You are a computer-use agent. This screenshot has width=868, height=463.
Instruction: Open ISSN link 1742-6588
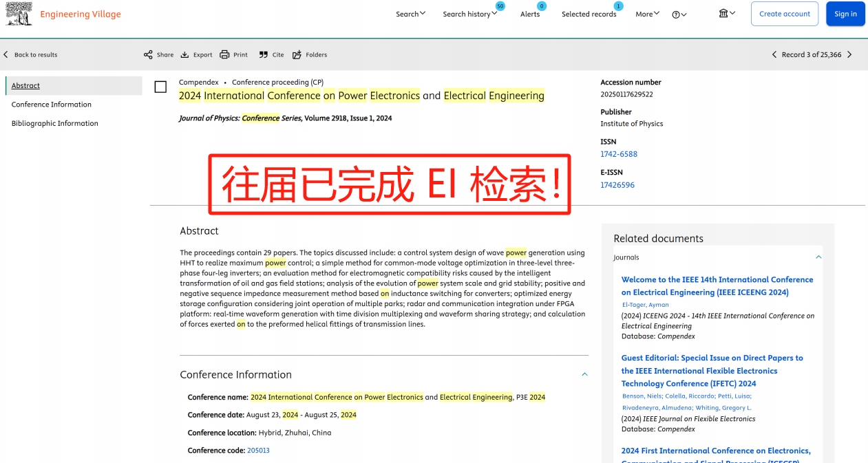point(619,154)
